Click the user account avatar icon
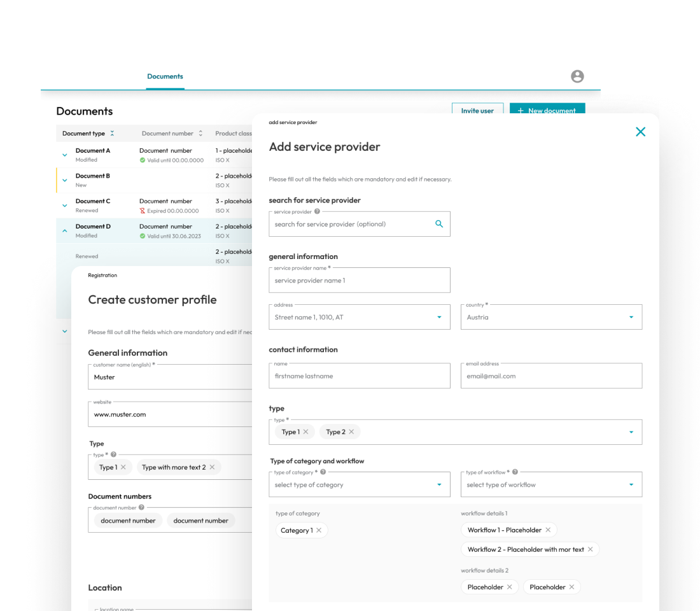Screen dimensions: 700x611 point(577,76)
